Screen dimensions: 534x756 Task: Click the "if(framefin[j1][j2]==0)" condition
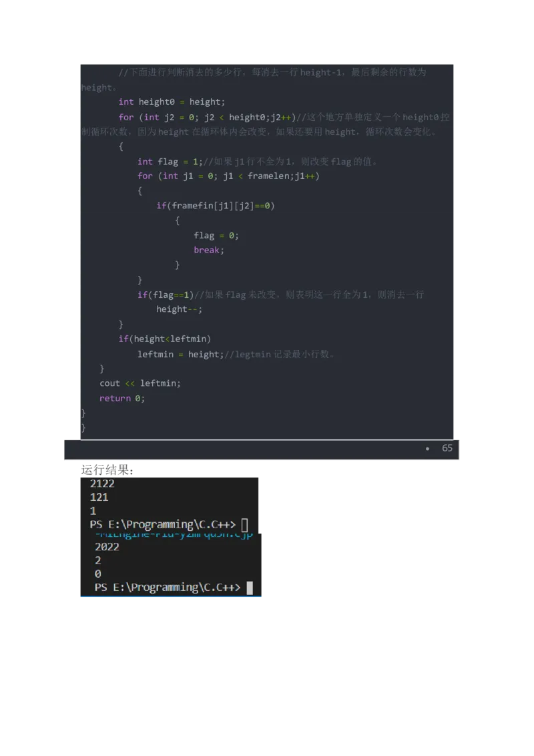216,206
